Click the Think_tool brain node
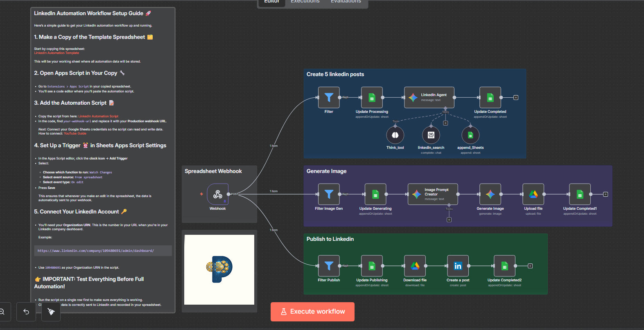 (x=395, y=135)
